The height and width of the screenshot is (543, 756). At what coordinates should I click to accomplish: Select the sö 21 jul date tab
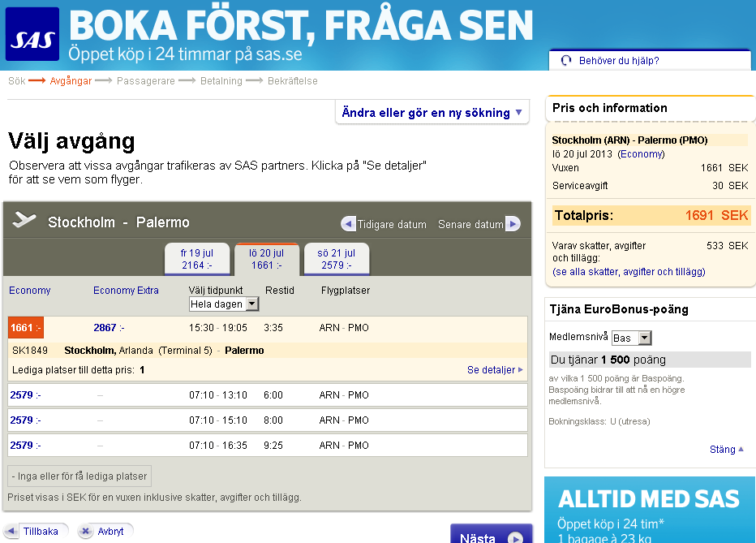pos(337,259)
